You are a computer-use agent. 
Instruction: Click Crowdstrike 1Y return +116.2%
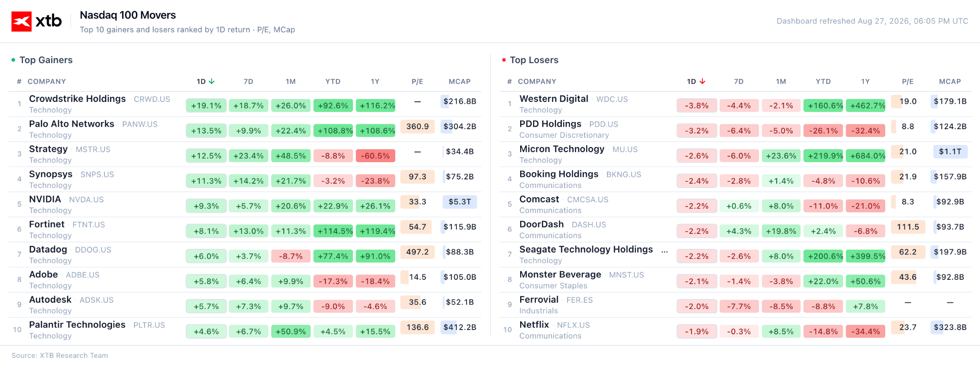pos(376,106)
